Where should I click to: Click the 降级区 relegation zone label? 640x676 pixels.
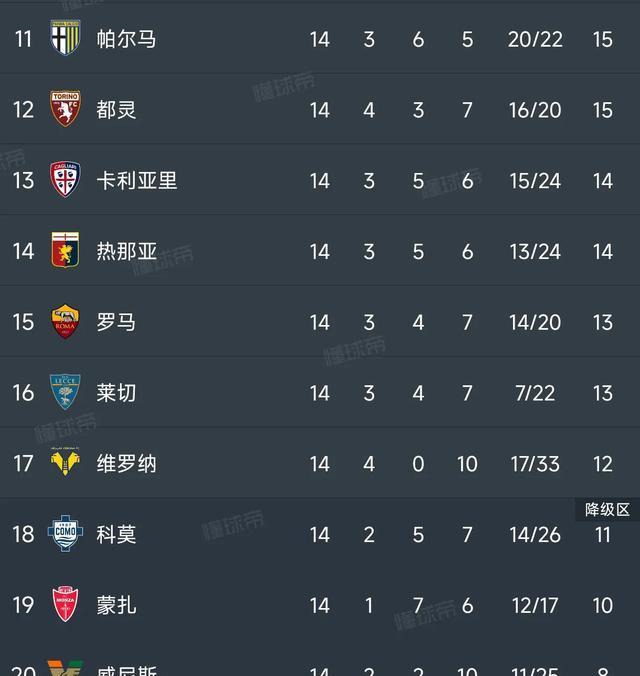tap(607, 510)
